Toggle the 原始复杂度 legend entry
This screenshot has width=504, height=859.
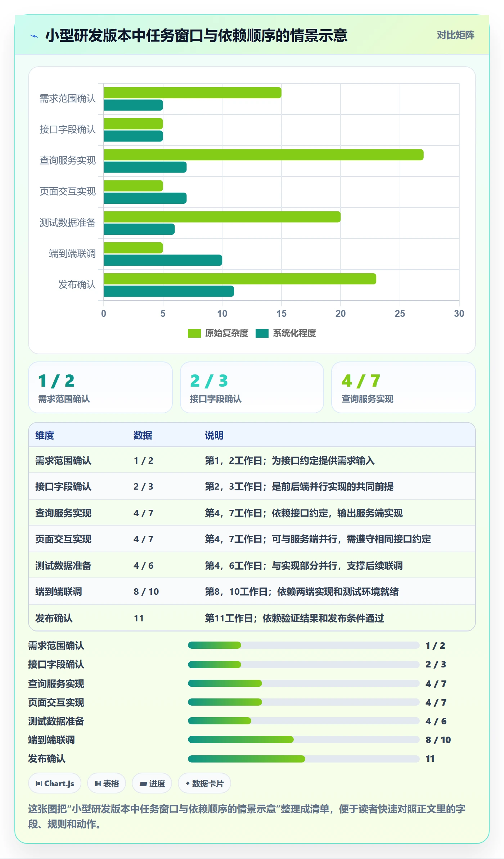click(218, 333)
